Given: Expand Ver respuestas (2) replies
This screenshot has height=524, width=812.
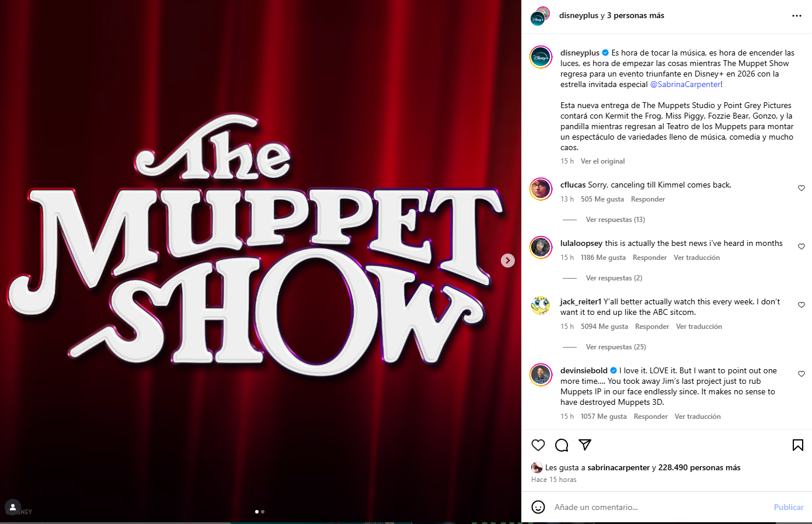Looking at the screenshot, I should (614, 278).
